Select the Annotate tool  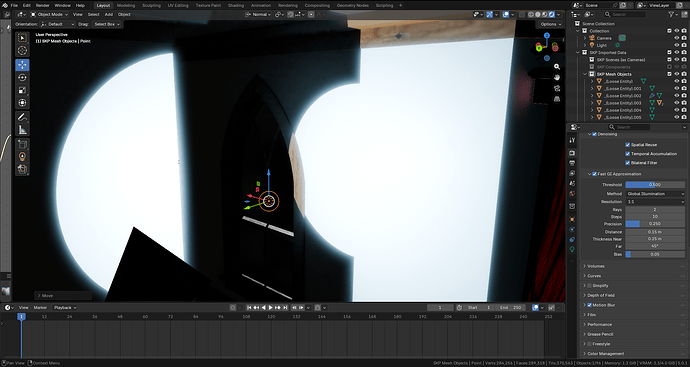point(22,117)
